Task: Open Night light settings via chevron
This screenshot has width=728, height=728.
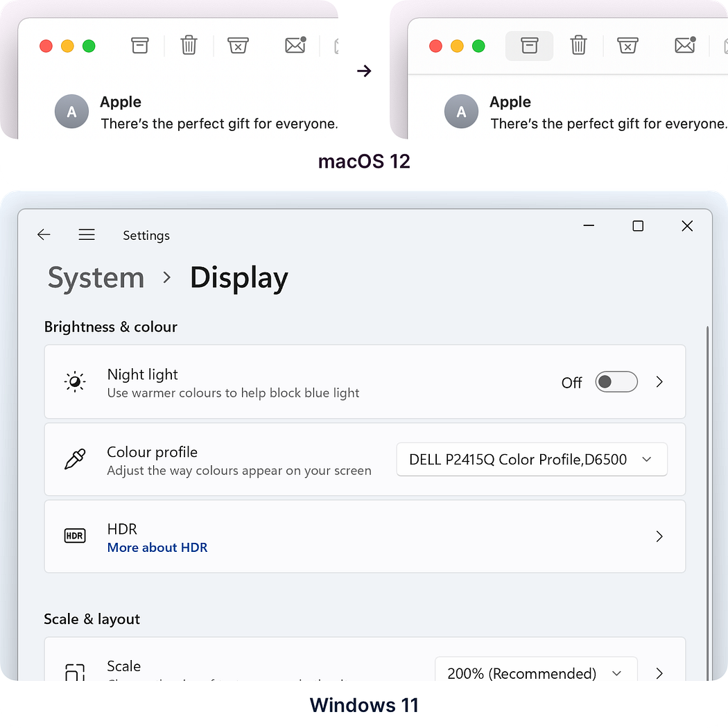Action: (x=659, y=381)
